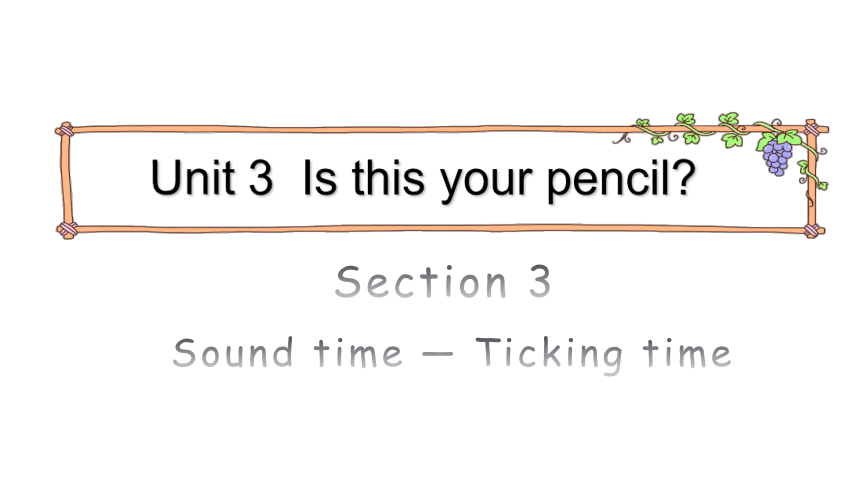Click the purple grape cluster illustration
The width and height of the screenshot is (860, 484).
(x=777, y=157)
